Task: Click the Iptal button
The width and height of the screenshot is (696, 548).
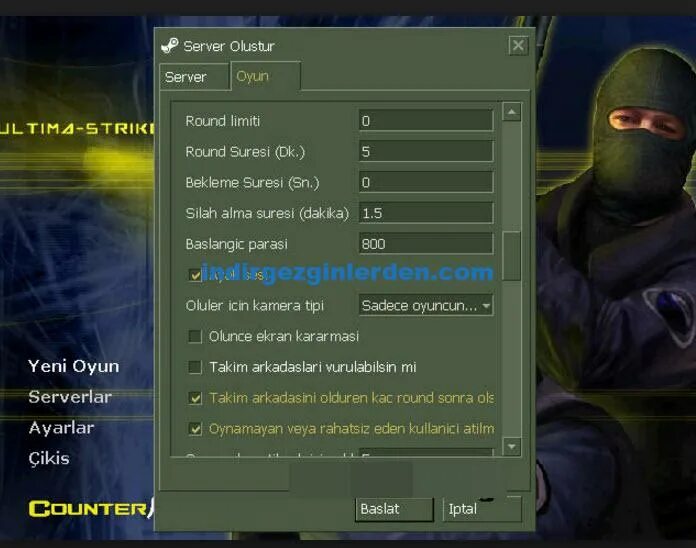Action: click(x=482, y=509)
